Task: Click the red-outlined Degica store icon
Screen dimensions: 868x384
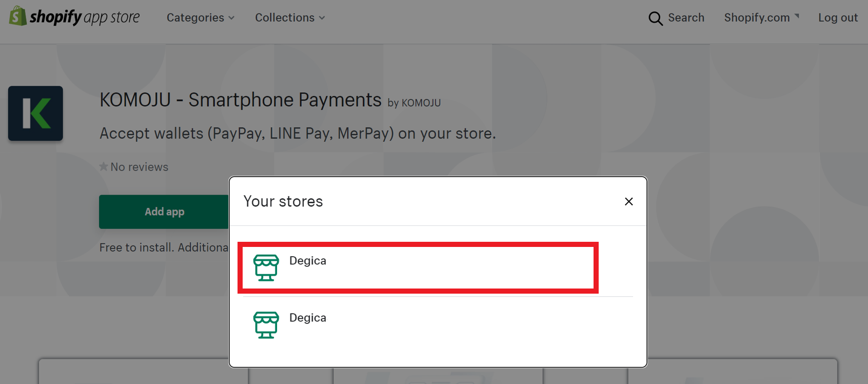Action: (x=266, y=267)
